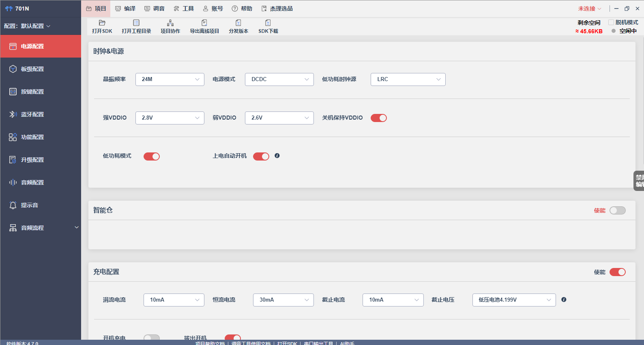The height and width of the screenshot is (345, 644).
Task: Click the 701N app logo icon
Action: [x=9, y=9]
